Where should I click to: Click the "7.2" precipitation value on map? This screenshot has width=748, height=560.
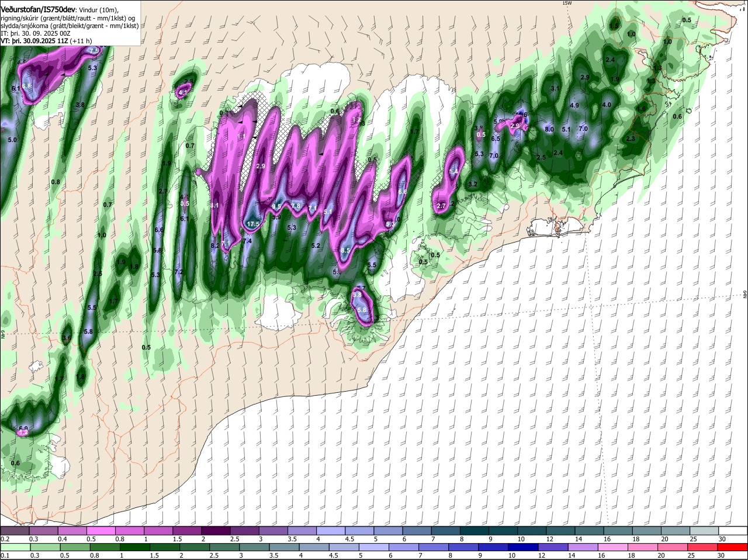click(179, 272)
